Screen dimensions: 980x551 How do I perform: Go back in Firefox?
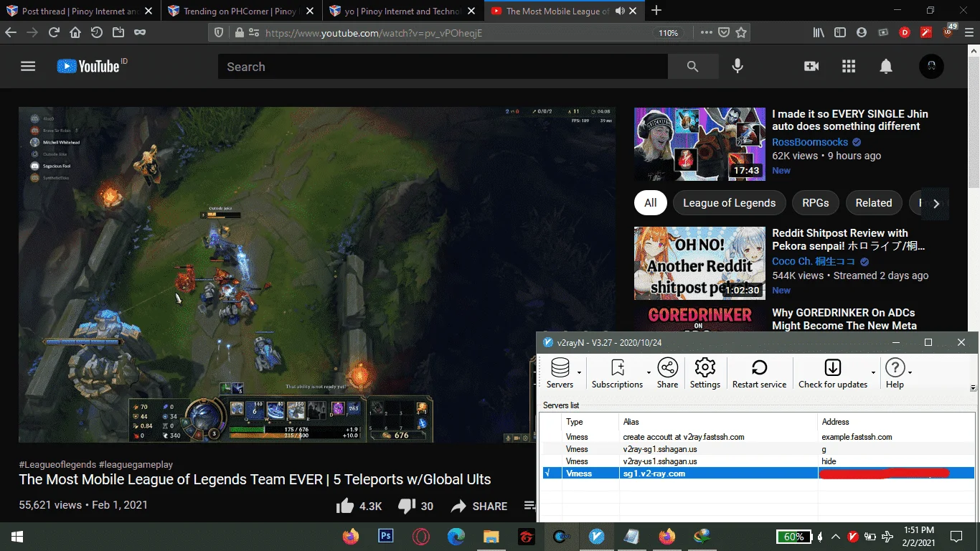(x=10, y=32)
